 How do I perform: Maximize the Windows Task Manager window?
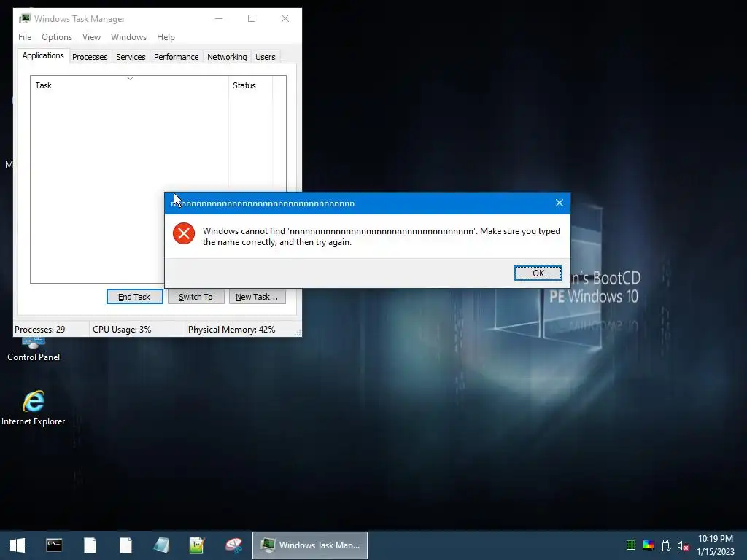[252, 18]
